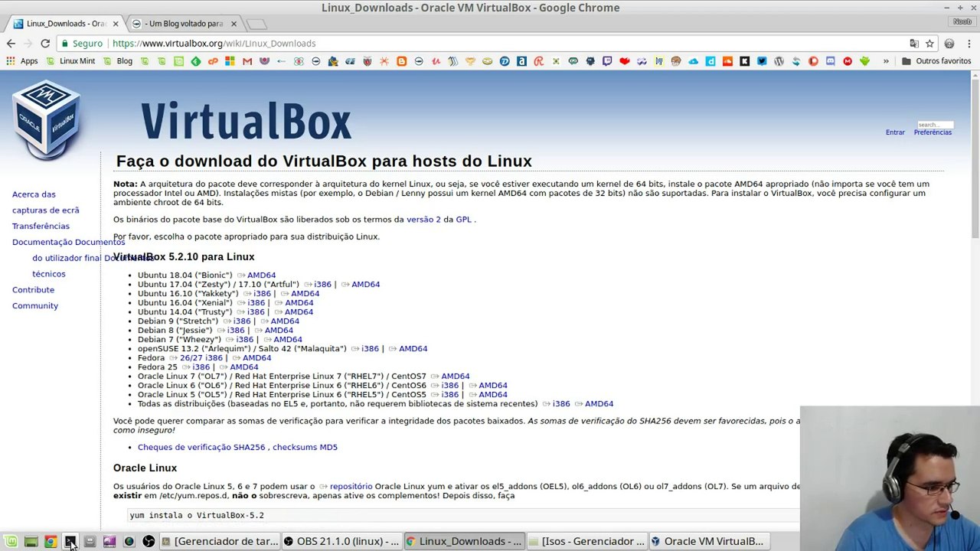This screenshot has height=551, width=980.
Task: Download Debian 7 Wheezy AMD64 package
Action: 288,340
